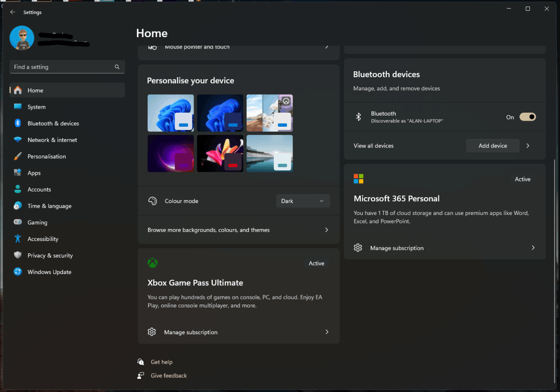The height and width of the screenshot is (392, 560).
Task: Open the Colour mode Dark dropdown
Action: click(303, 201)
